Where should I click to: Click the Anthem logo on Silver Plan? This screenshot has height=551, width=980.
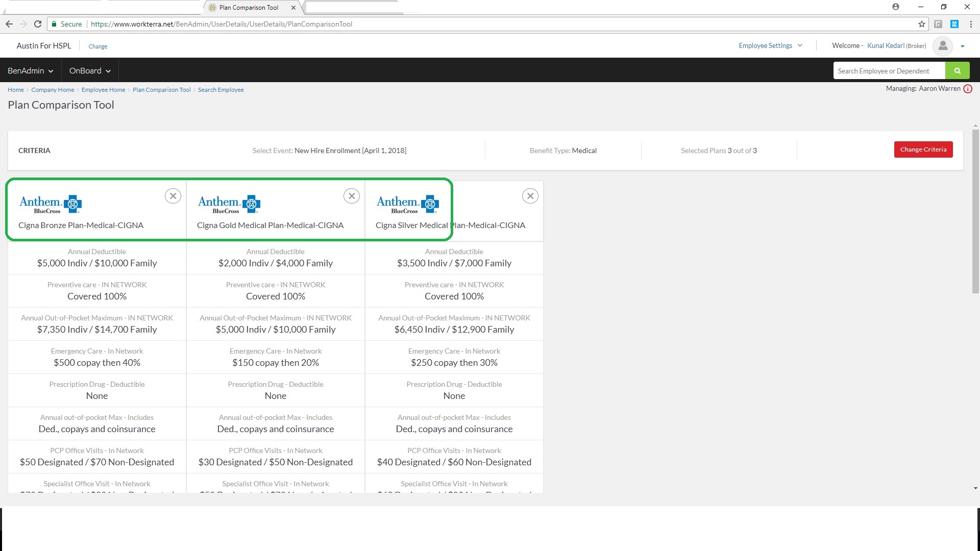coord(408,204)
